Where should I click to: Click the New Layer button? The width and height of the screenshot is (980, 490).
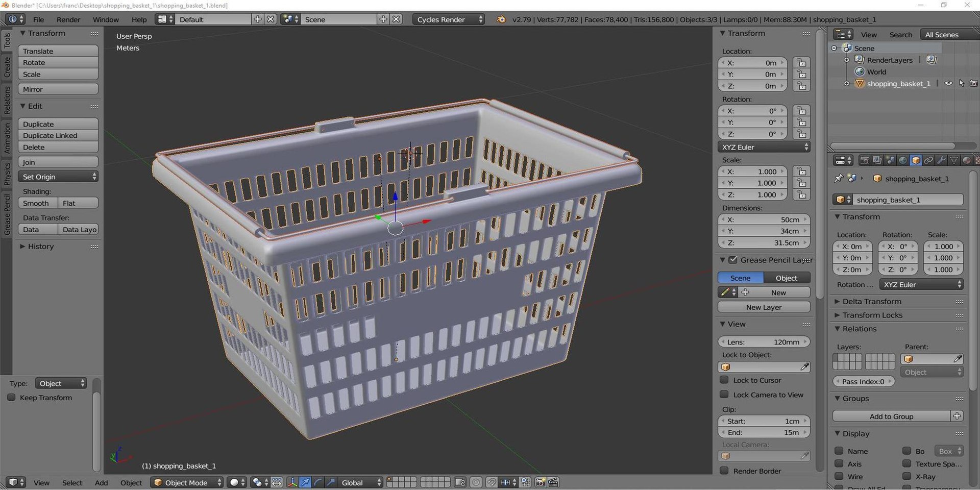(x=764, y=307)
